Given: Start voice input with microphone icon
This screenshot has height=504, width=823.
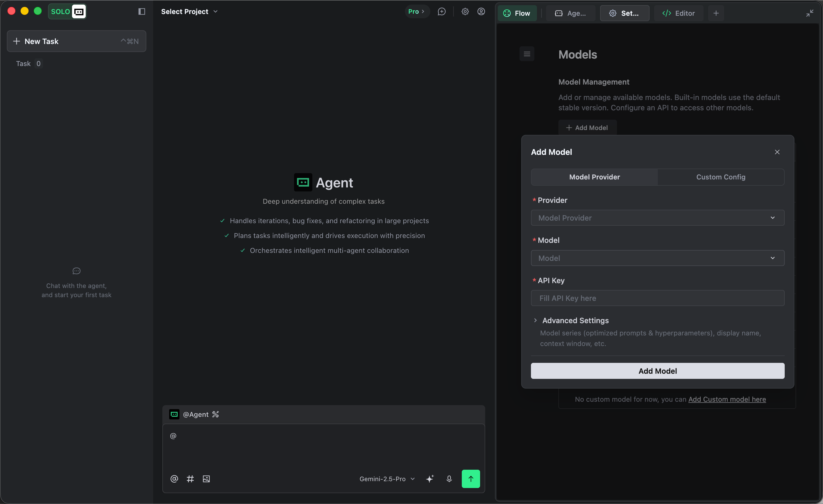Looking at the screenshot, I should [449, 479].
